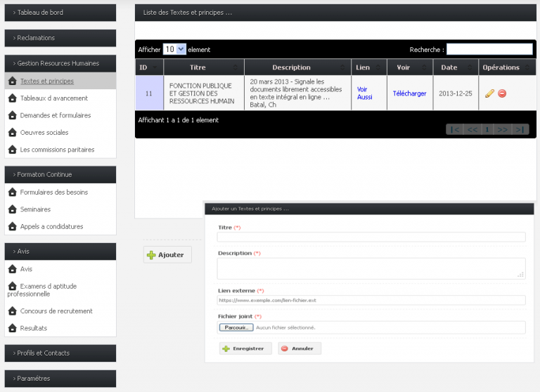The image size is (540, 392).
Task: Click the red delete icon in row 11
Action: point(502,93)
